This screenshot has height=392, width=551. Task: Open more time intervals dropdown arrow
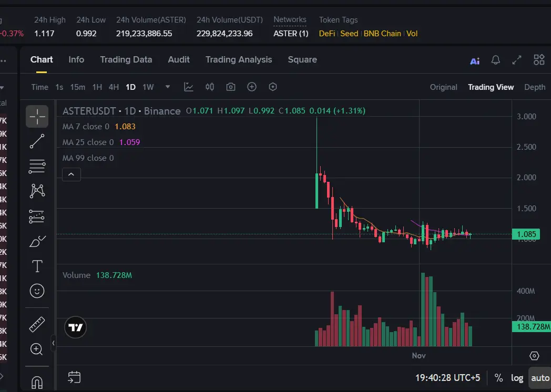coord(168,87)
